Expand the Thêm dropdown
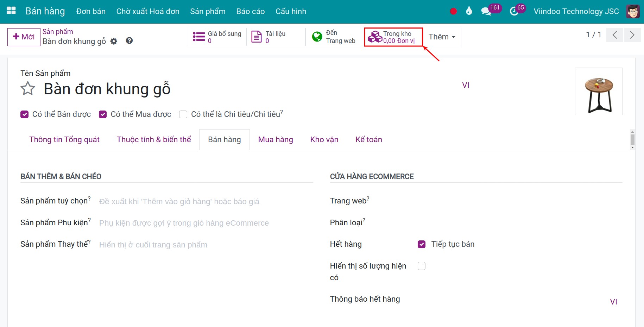The width and height of the screenshot is (644, 327). click(x=442, y=37)
